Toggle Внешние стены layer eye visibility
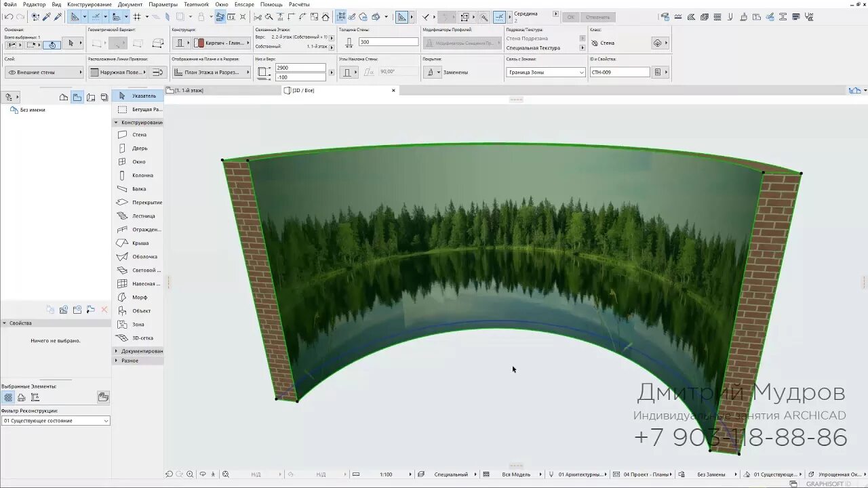 (12, 72)
